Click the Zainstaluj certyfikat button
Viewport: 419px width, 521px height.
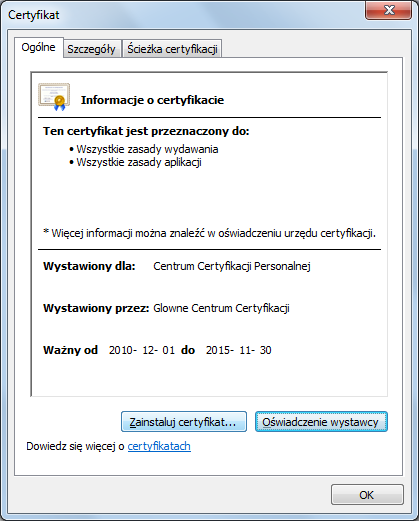(x=184, y=422)
